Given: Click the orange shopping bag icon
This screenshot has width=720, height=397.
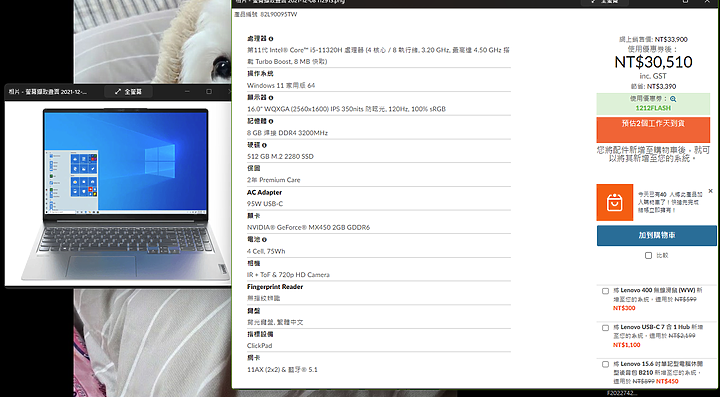Looking at the screenshot, I should click(614, 202).
